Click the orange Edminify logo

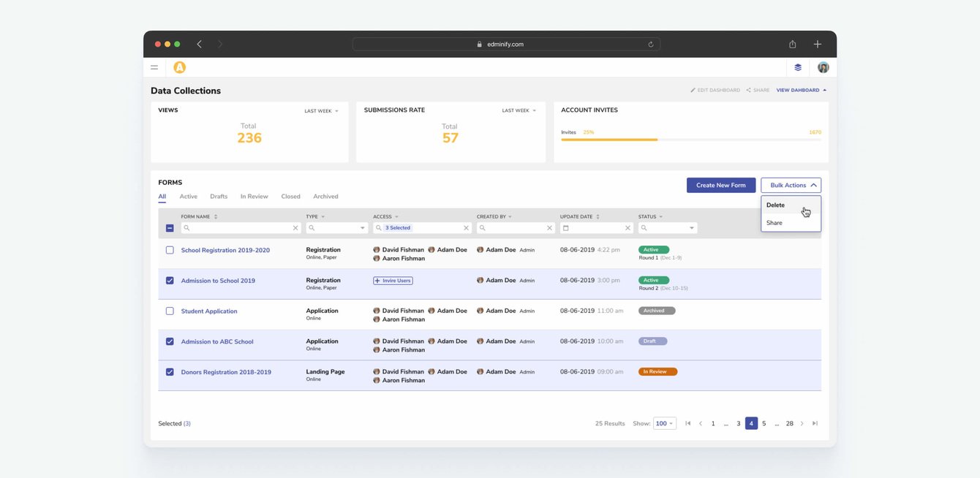pyautogui.click(x=179, y=67)
